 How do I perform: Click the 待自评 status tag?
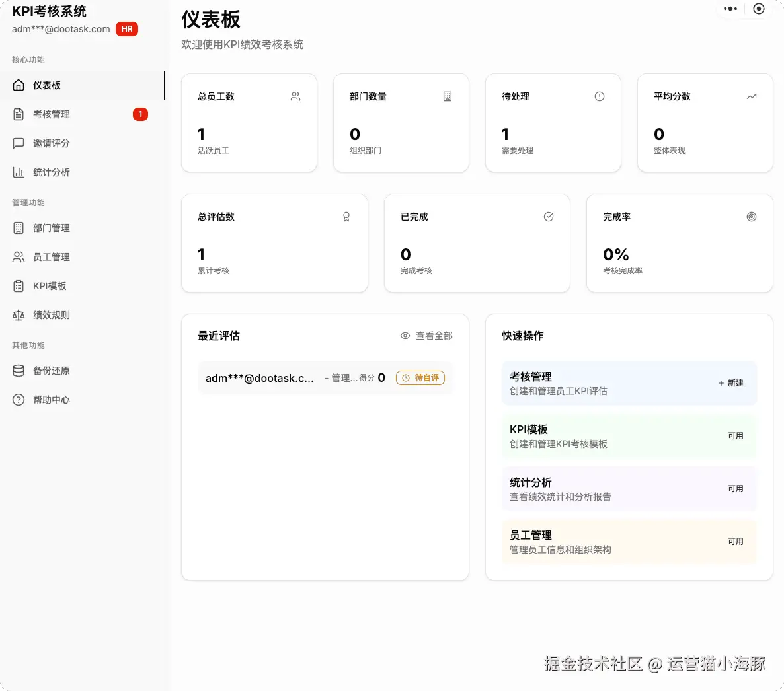coord(420,378)
